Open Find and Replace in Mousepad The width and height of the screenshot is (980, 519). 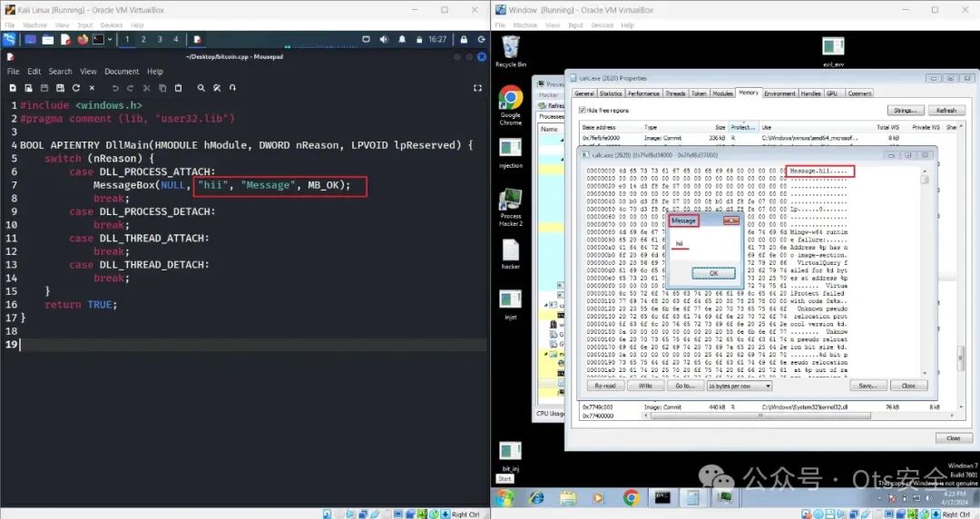[217, 88]
